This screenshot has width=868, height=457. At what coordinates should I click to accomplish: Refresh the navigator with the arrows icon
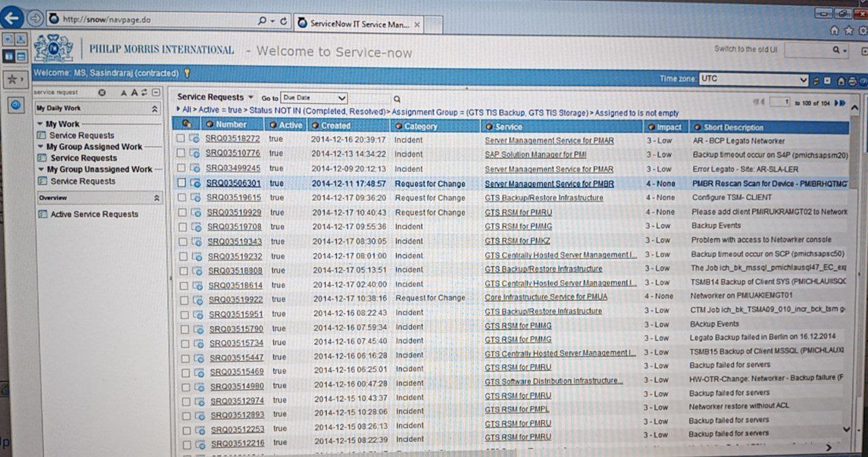point(144,93)
